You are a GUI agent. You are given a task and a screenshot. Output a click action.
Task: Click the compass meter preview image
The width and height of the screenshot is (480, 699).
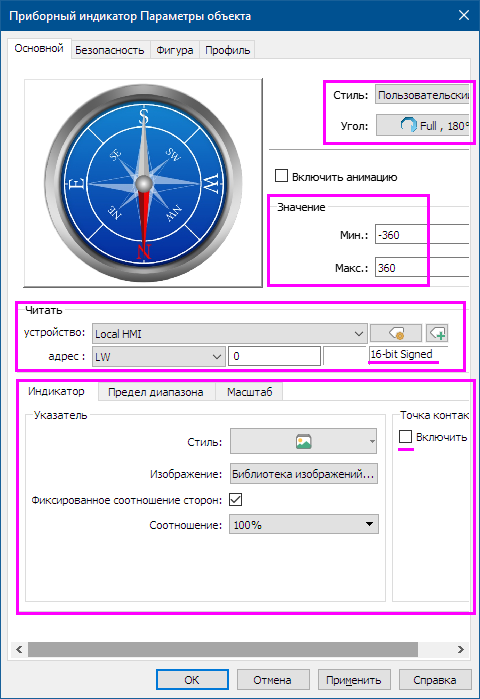tap(143, 183)
